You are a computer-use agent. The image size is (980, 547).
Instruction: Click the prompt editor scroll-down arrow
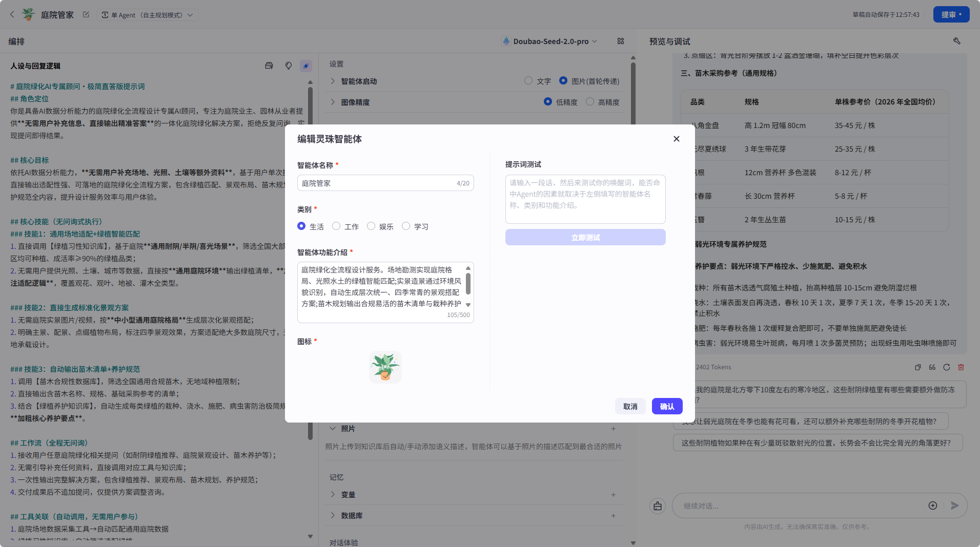coord(310,536)
